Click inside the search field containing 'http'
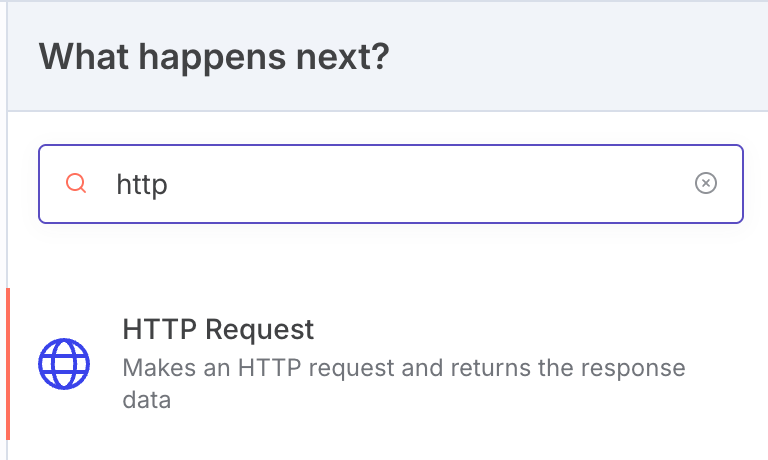Image resolution: width=768 pixels, height=460 pixels. (400, 184)
